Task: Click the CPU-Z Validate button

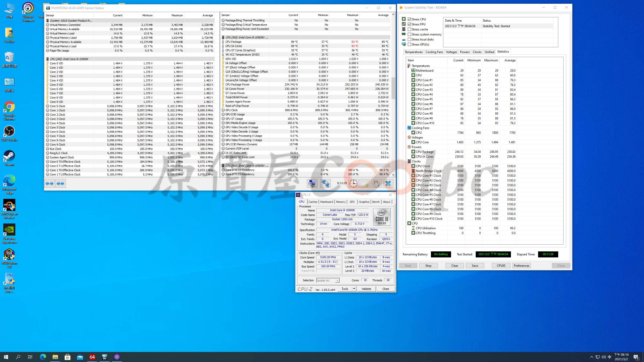Action: tap(366, 289)
